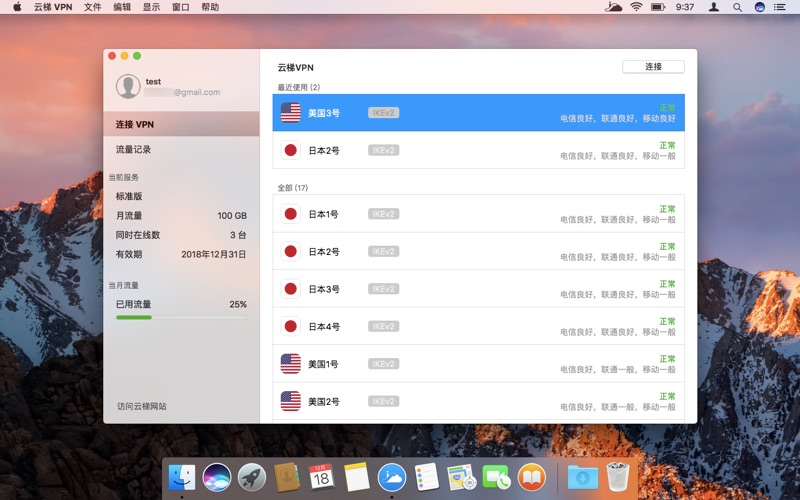Viewport: 800px width, 500px height.
Task: Click the 有效期 date 2018年12月31日
Action: tap(214, 254)
